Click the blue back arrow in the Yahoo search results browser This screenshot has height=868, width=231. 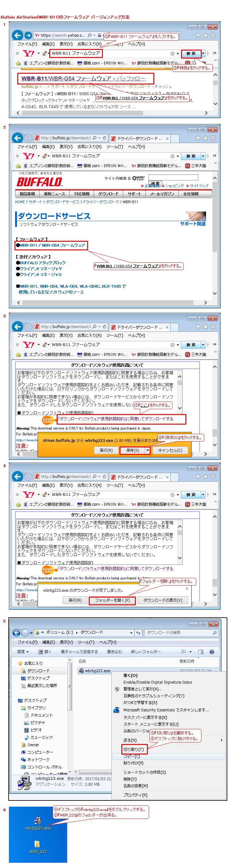click(x=18, y=35)
